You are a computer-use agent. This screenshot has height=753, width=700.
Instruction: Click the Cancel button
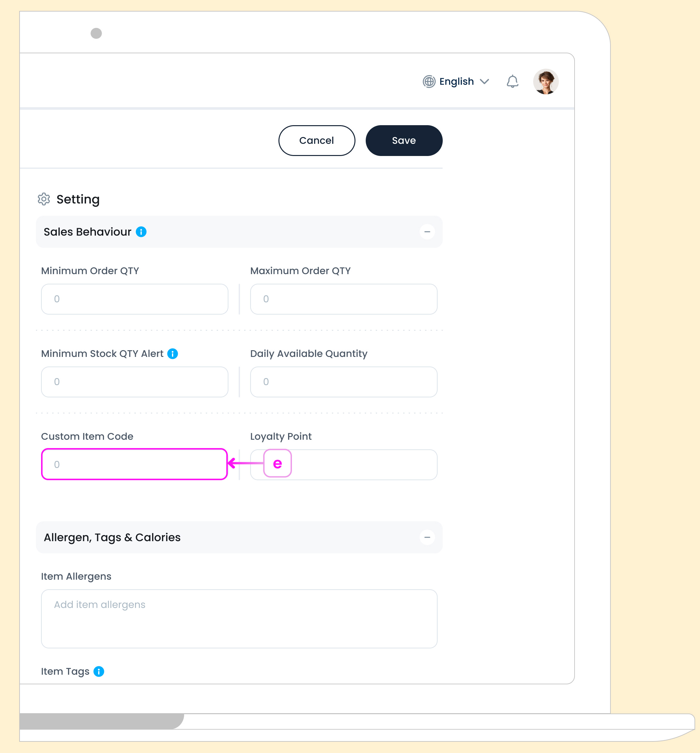[x=317, y=141]
